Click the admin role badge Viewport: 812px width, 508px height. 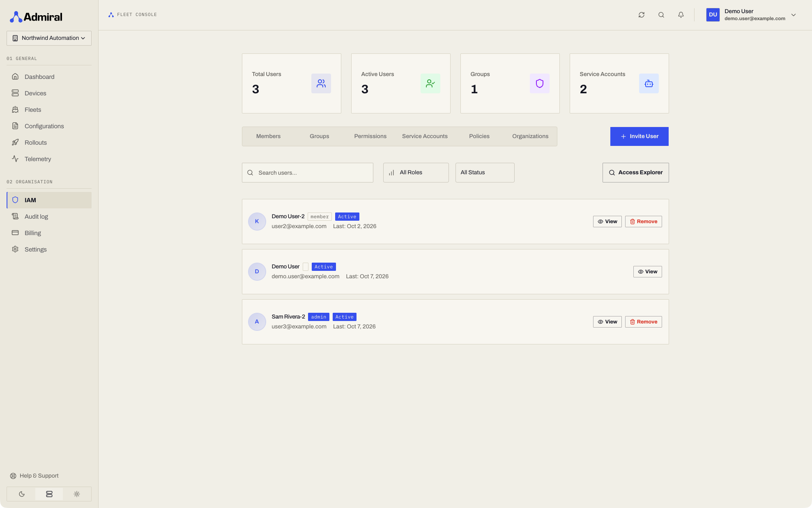(x=319, y=317)
